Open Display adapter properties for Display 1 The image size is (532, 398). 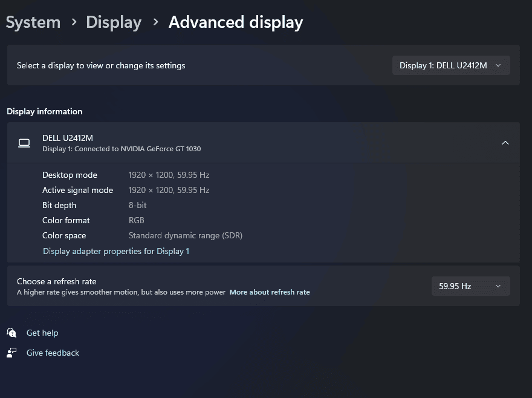pos(116,251)
